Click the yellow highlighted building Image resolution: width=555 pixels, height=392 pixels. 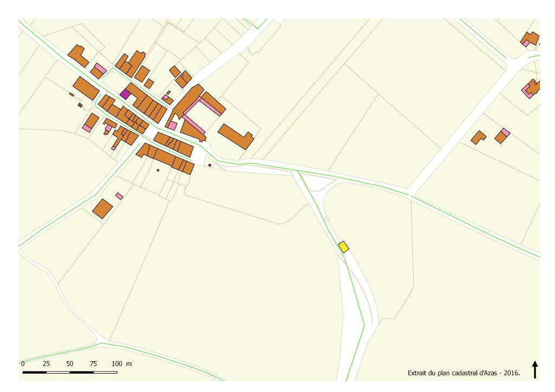pos(344,247)
